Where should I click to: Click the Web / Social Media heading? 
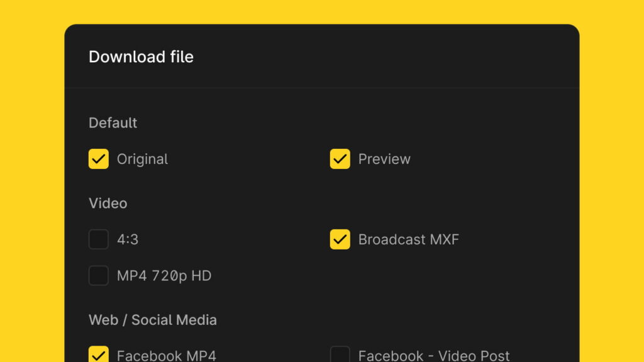(x=153, y=320)
